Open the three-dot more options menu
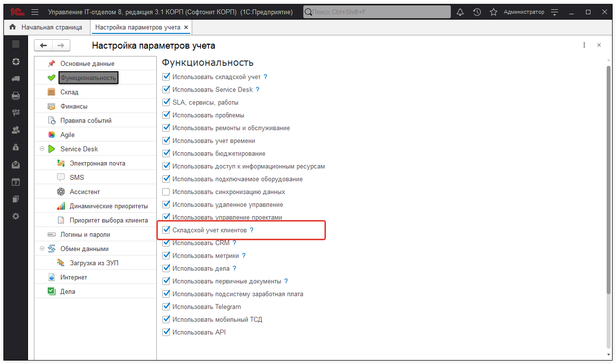Screen dimensions: 616x364 tap(584, 45)
